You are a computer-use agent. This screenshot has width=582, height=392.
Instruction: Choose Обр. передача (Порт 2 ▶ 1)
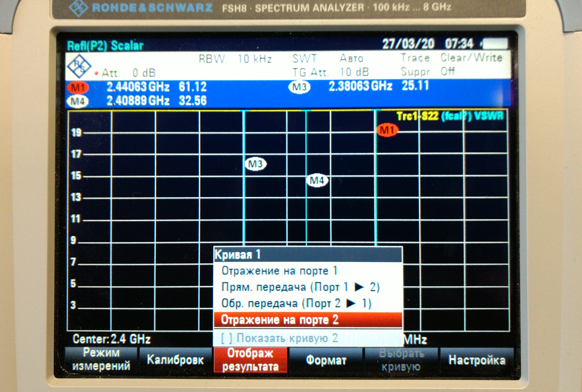(296, 304)
